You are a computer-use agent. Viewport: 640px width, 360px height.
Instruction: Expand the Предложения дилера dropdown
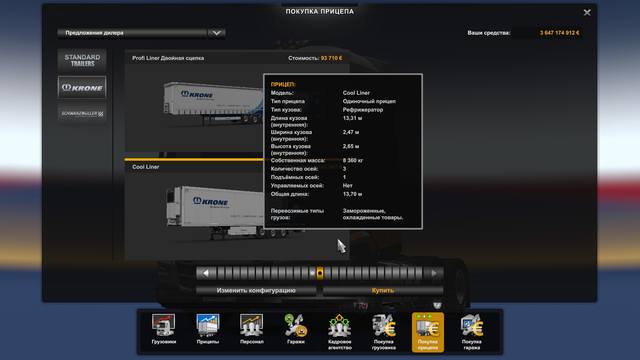coord(141,33)
